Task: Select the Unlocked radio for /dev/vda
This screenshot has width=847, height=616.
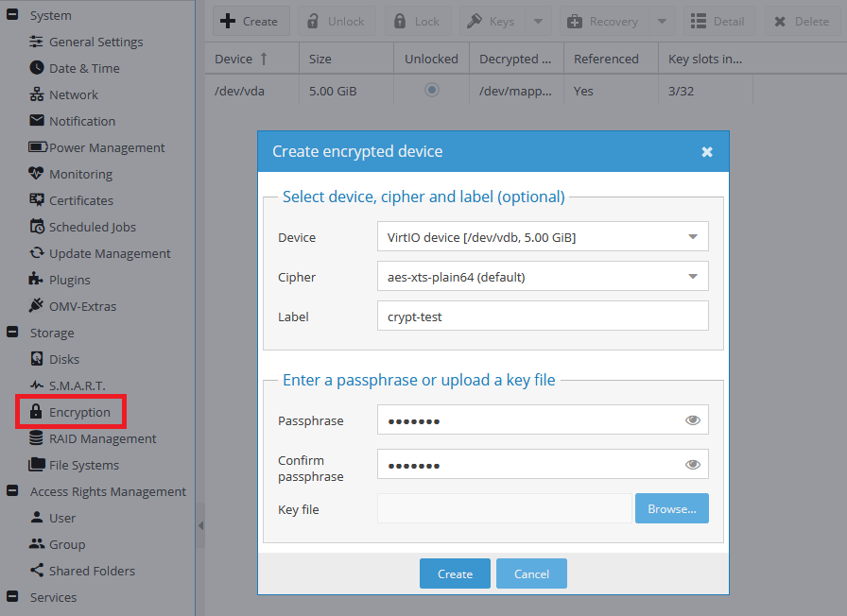Action: tap(432, 90)
